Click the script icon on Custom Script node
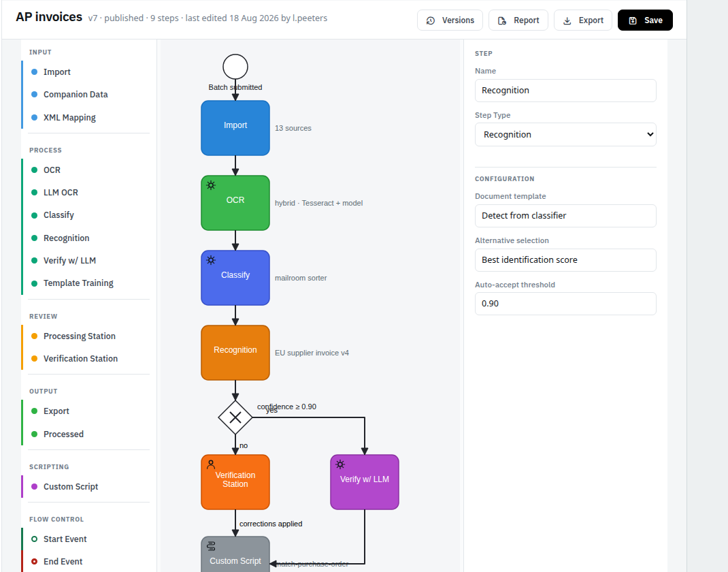 211,545
